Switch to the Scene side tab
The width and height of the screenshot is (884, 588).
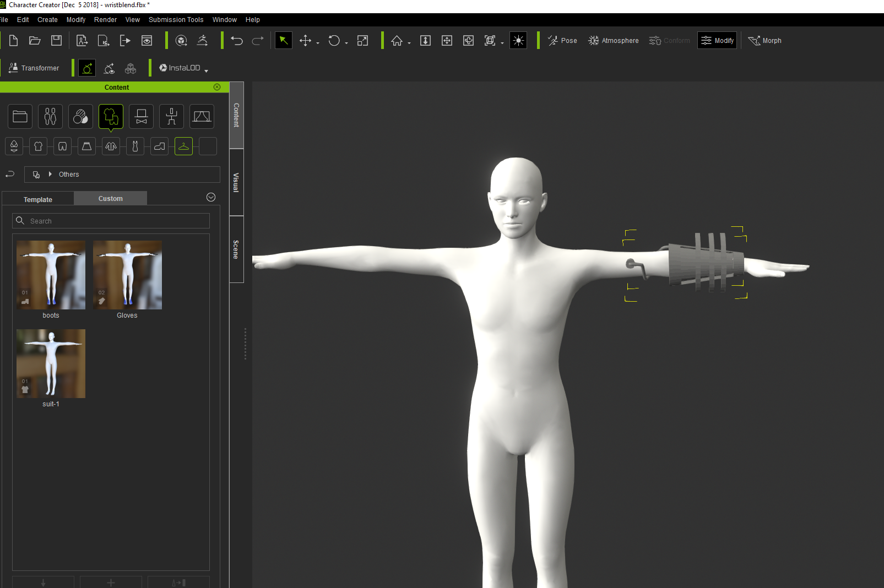coord(236,249)
